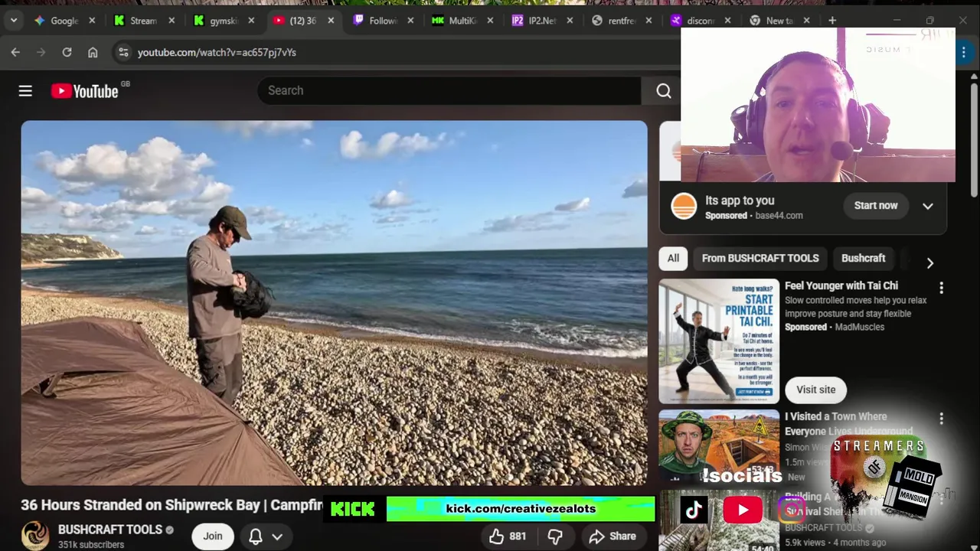Click the site information icon in address bar
This screenshot has width=980, height=551.
(x=122, y=52)
